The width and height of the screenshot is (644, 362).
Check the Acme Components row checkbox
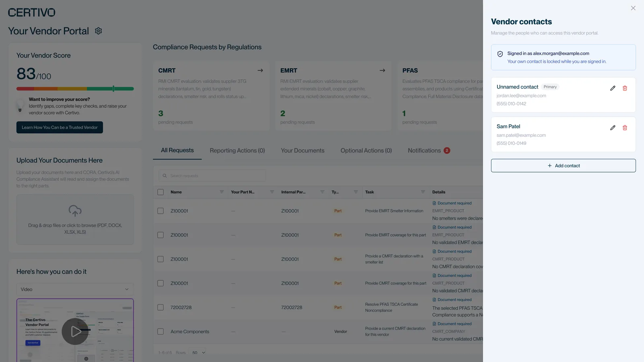click(x=161, y=331)
